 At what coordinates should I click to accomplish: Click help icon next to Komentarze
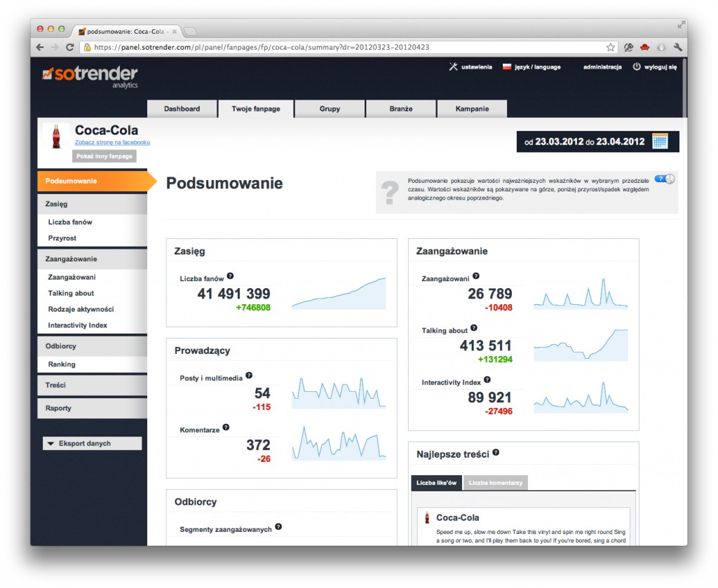point(226,428)
